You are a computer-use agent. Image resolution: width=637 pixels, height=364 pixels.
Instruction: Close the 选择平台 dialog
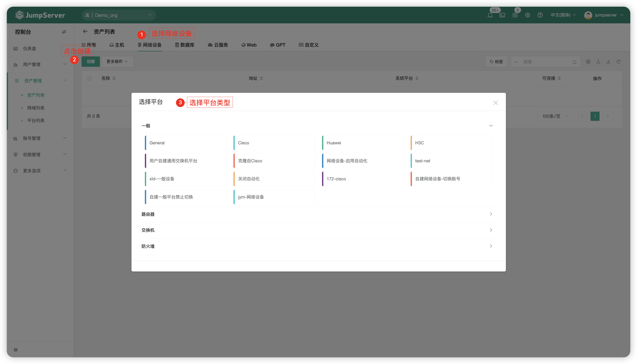[x=496, y=103]
